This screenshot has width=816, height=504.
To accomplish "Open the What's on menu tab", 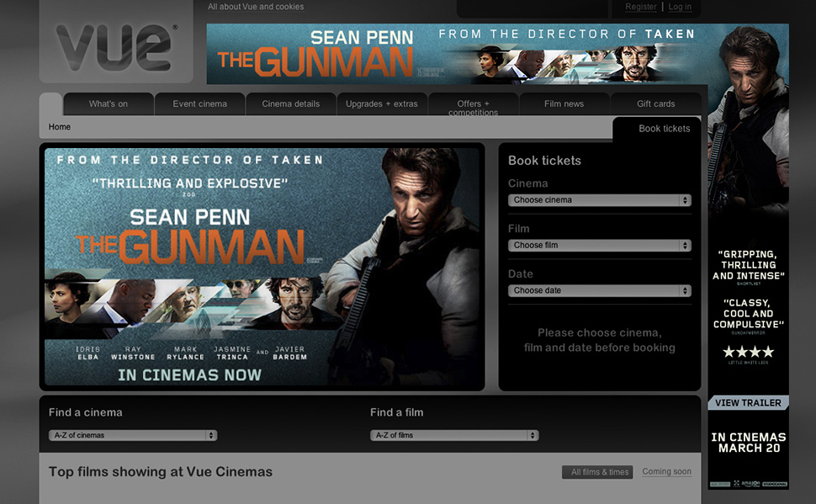I will (109, 104).
